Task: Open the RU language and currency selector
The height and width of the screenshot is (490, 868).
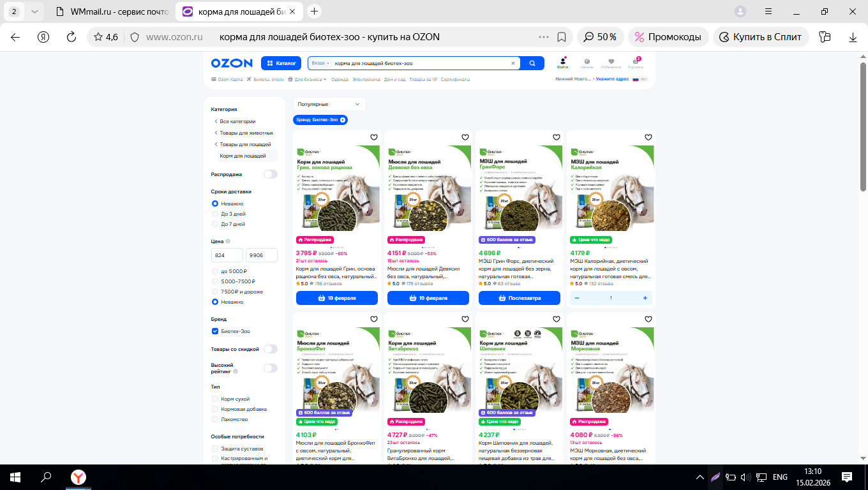Action: [640, 79]
